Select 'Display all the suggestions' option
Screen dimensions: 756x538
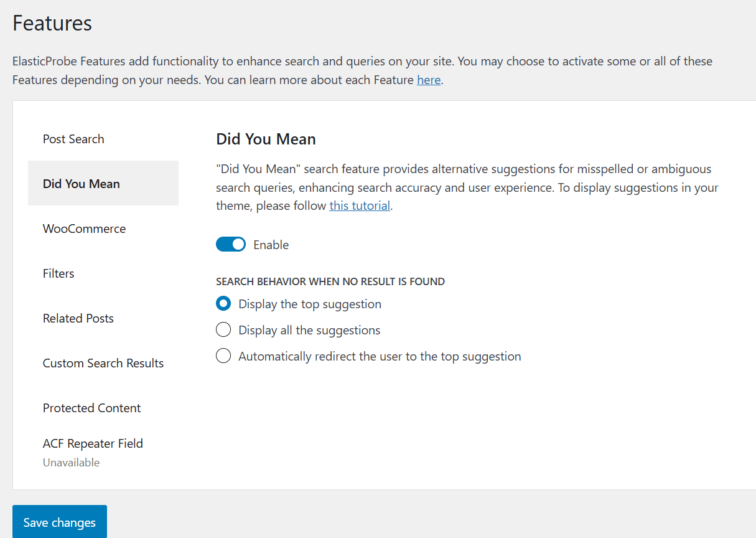pos(223,329)
